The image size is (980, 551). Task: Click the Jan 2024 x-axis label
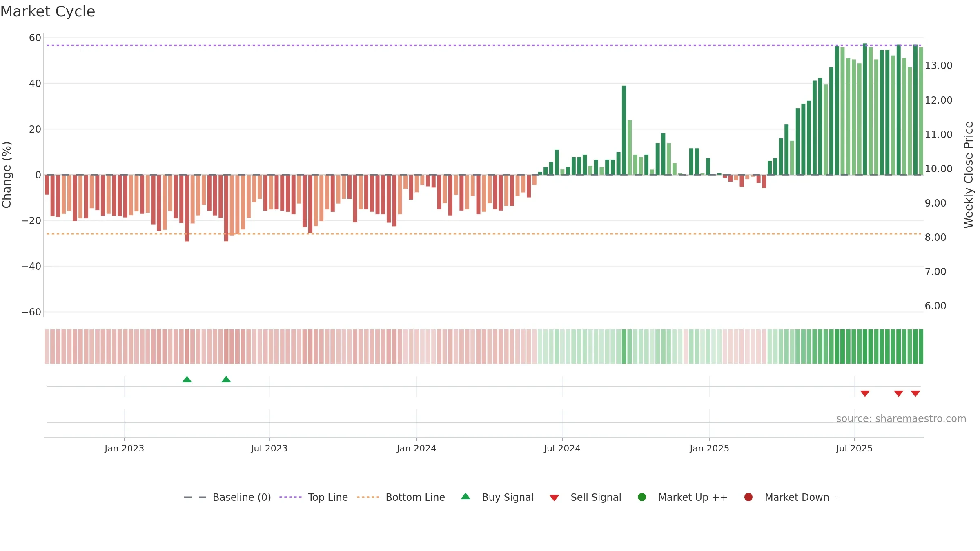point(416,448)
